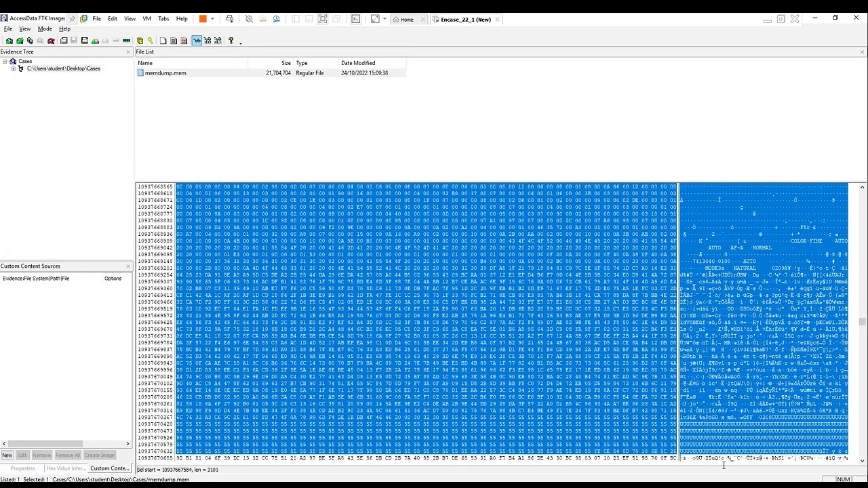Open VMware snapshot manager icon
868x488 pixels.
[x=276, y=19]
